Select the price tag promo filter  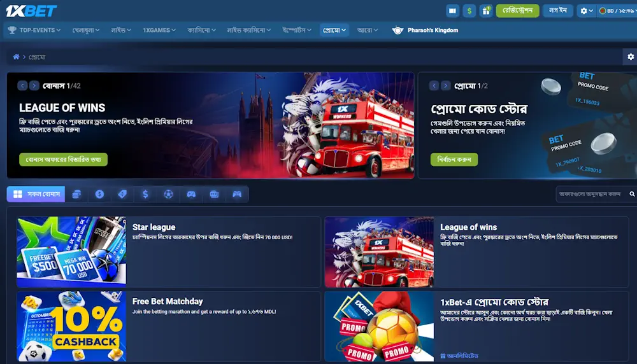pyautogui.click(x=122, y=194)
